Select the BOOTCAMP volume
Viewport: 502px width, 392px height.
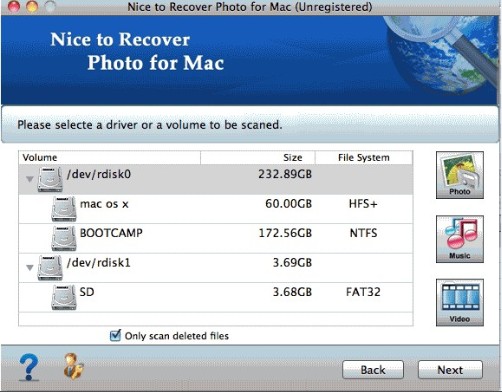[111, 233]
